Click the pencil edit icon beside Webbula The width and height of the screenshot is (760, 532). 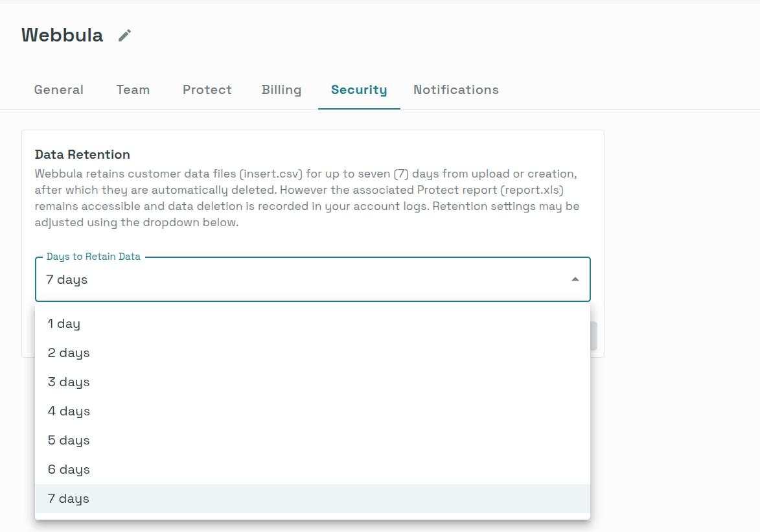(x=124, y=36)
